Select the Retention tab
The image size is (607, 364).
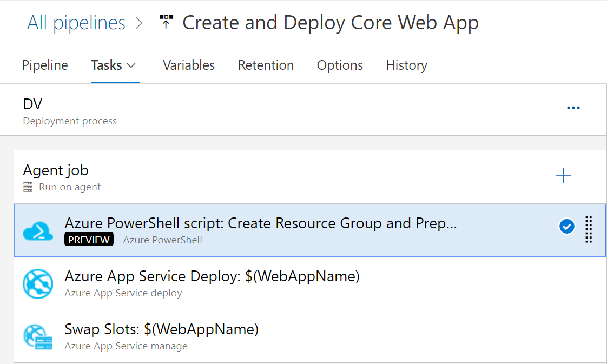266,65
